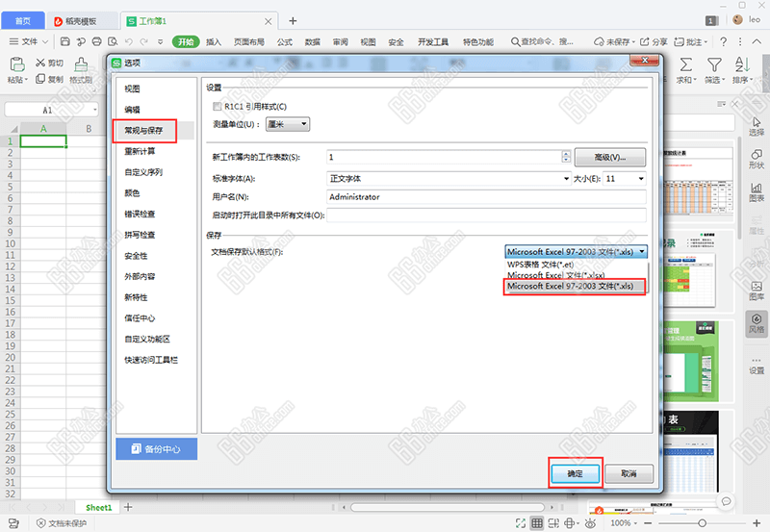Open the Font size 11 dropdown

tap(624, 178)
